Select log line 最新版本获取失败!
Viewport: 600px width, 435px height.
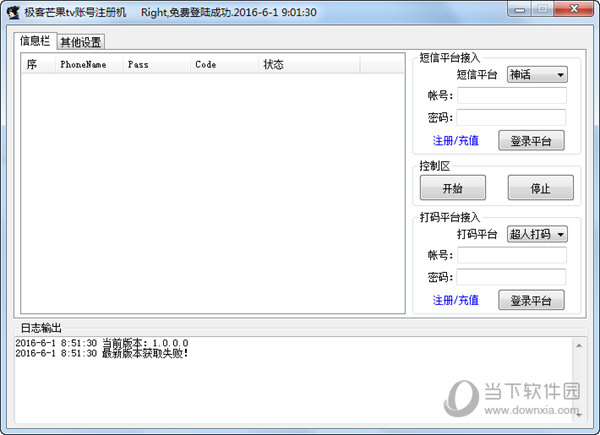(102, 353)
